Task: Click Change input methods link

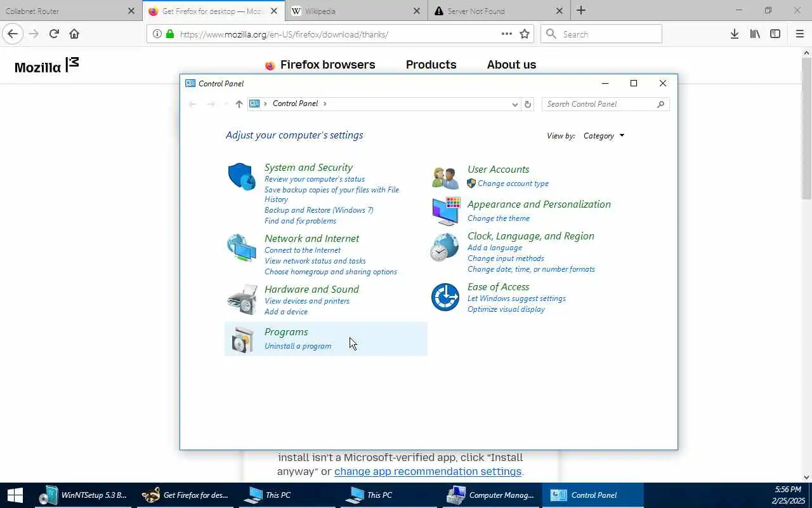Action: (x=506, y=258)
